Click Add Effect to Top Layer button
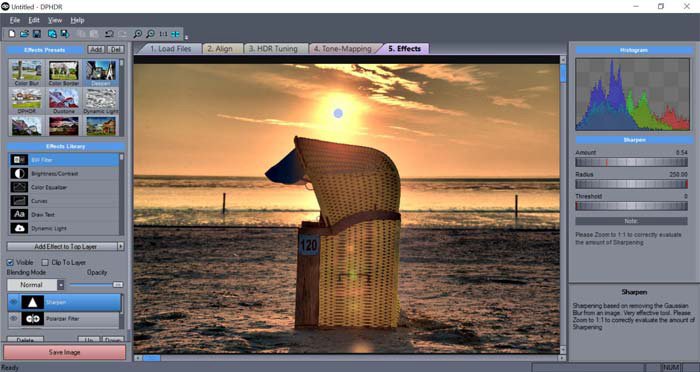Viewport: 700px width, 372px height. pos(62,247)
